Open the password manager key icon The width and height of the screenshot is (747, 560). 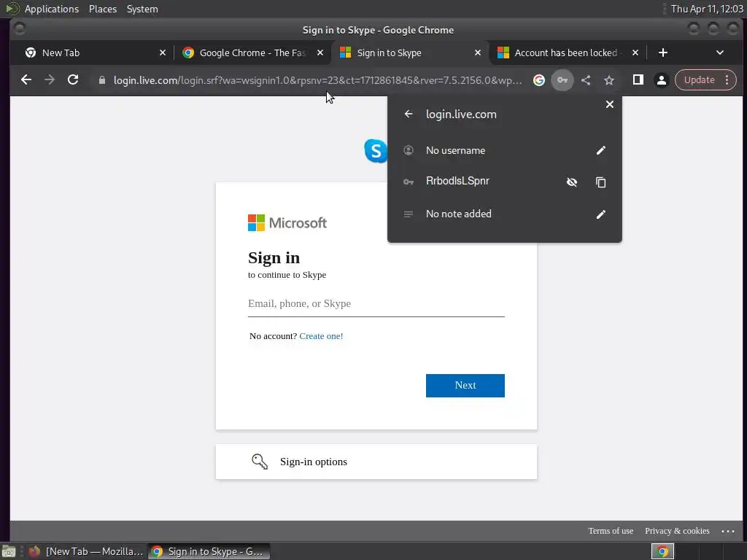562,80
